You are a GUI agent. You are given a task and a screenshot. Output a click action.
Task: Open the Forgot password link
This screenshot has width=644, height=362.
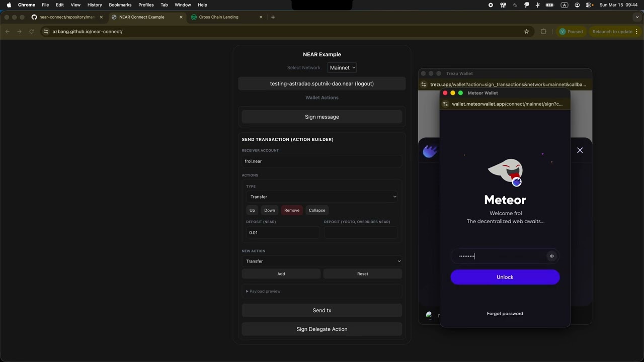click(505, 313)
